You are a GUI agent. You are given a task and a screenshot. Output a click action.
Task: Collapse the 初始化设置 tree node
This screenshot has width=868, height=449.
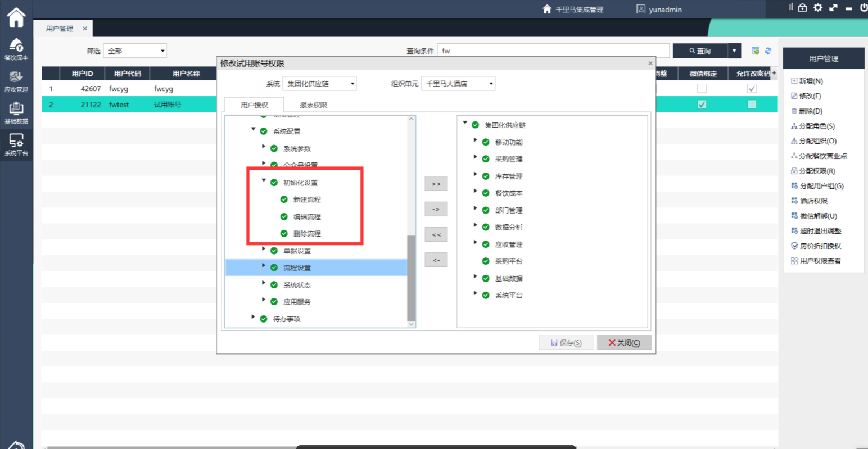click(264, 180)
